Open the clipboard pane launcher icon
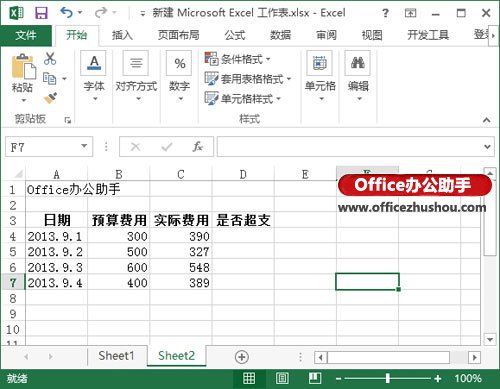This screenshot has width=500, height=389. [x=68, y=120]
